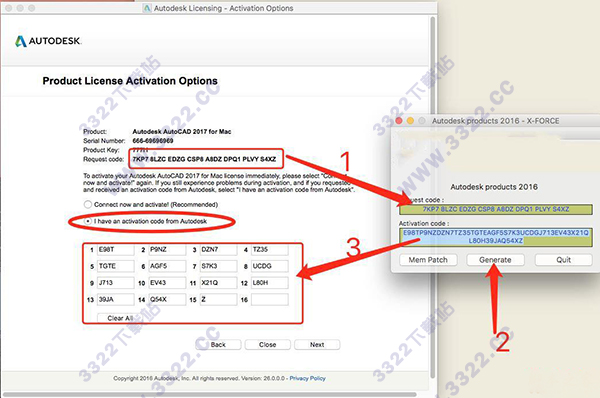Select 'I have an activation code' radio button

pyautogui.click(x=88, y=221)
